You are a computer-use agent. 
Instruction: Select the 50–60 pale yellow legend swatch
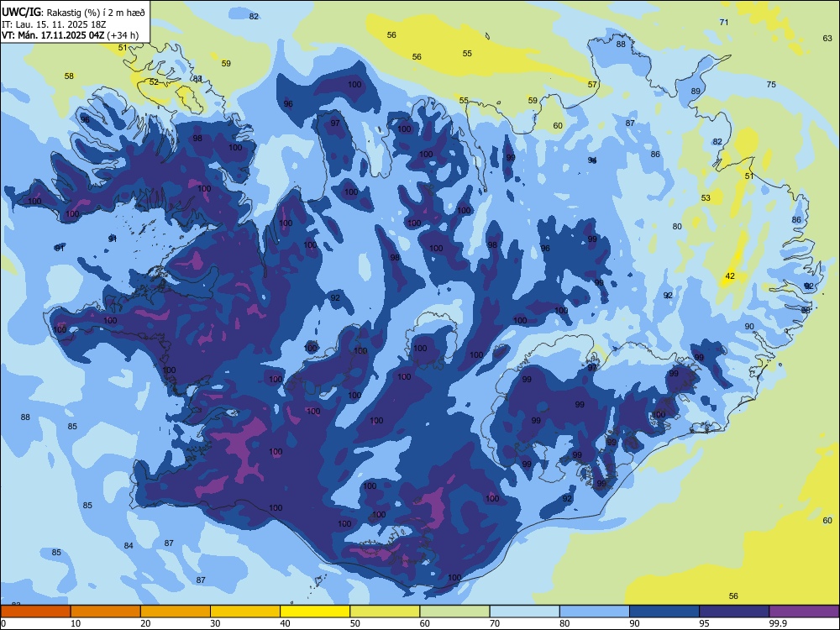tap(385, 612)
